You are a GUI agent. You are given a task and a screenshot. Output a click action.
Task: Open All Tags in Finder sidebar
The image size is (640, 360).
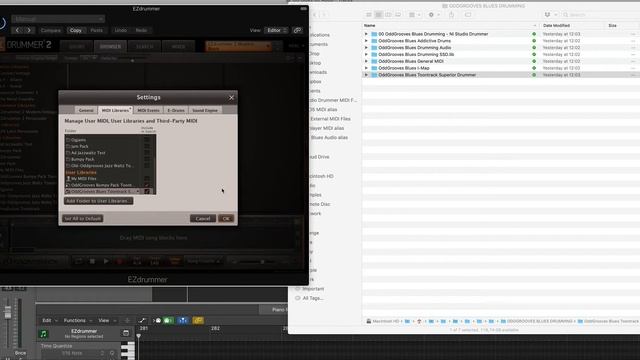(x=309, y=298)
